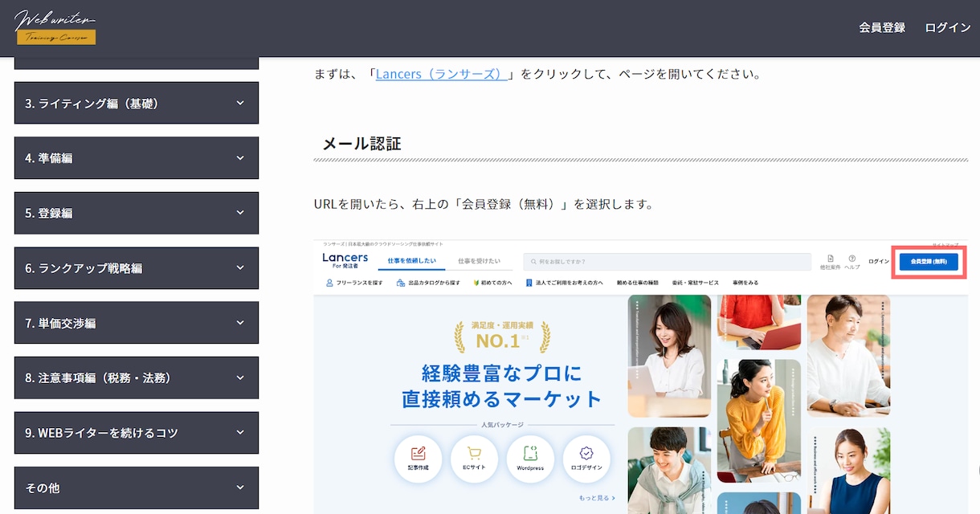This screenshot has width=980, height=514.
Task: Select the 仕事を依頼したい tab in the Lancers screenshot
Action: (412, 261)
